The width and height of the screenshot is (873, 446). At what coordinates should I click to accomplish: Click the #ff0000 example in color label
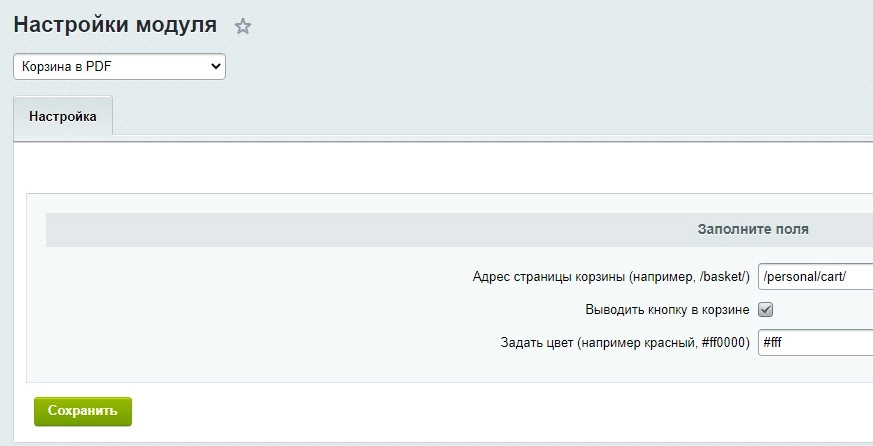tap(723, 342)
